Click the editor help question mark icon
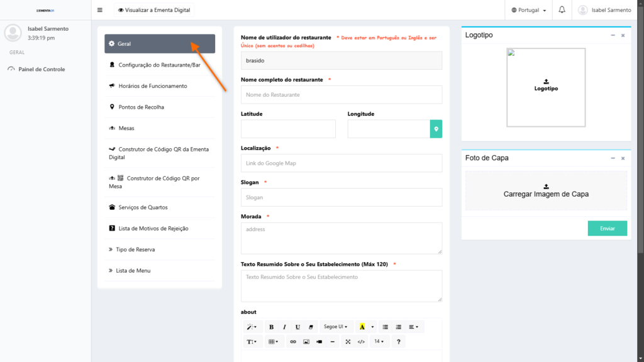The image size is (644, 362). (x=399, y=342)
